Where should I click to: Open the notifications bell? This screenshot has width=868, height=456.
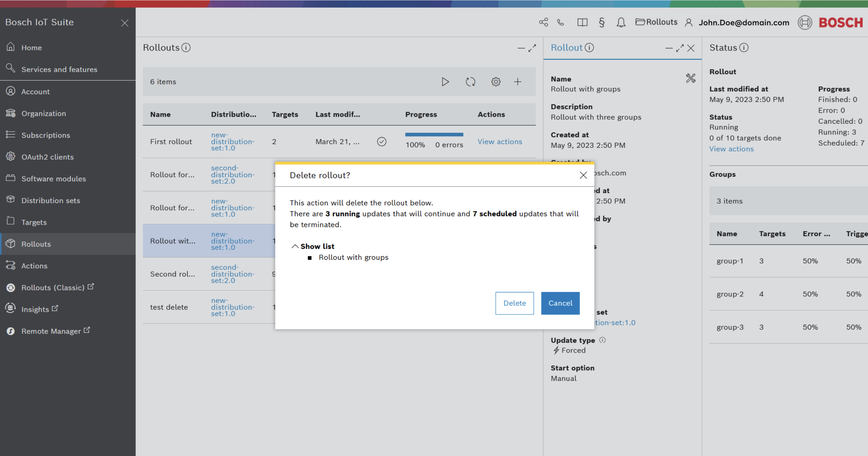pyautogui.click(x=621, y=22)
